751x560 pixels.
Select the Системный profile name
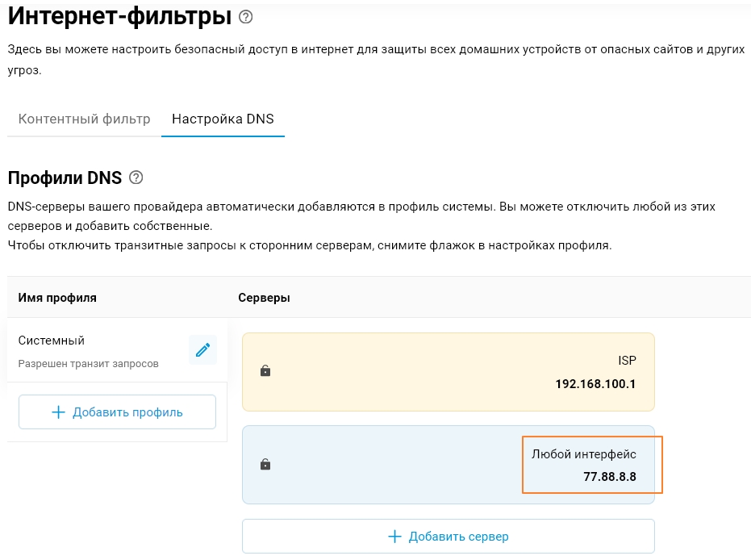coord(52,341)
